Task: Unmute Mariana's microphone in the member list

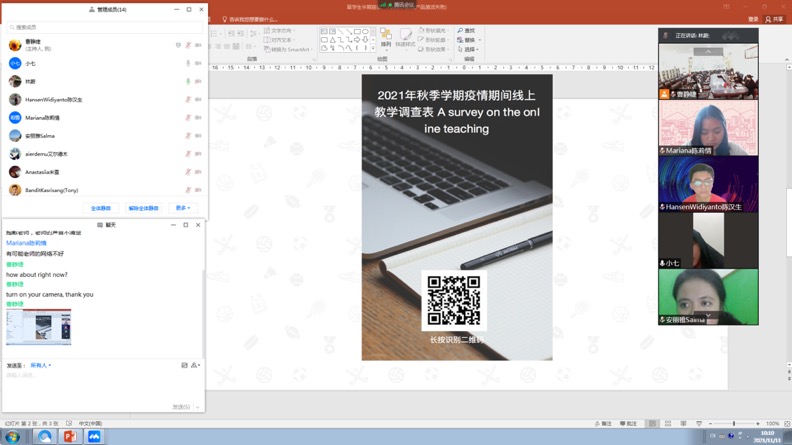Action: [x=188, y=118]
